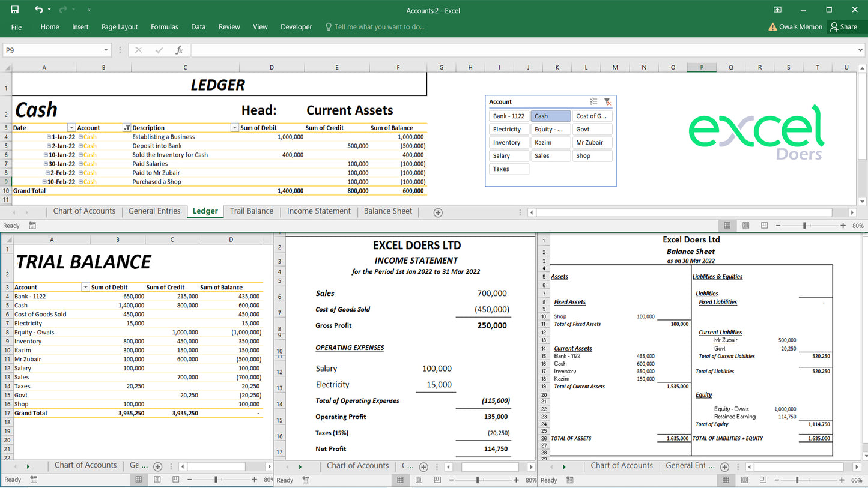Switch to the Income Statement sheet tab

318,211
